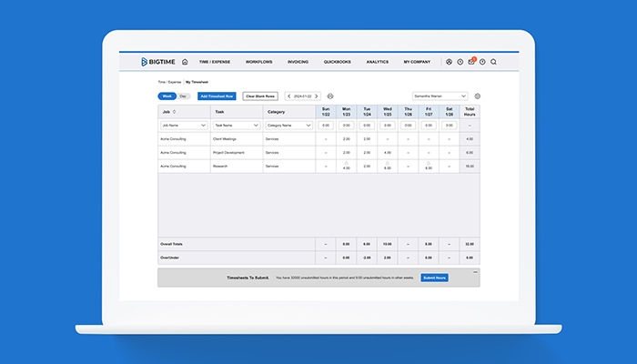Click the lock icon on Research Friday
This screenshot has width=637, height=364.
tap(429, 163)
